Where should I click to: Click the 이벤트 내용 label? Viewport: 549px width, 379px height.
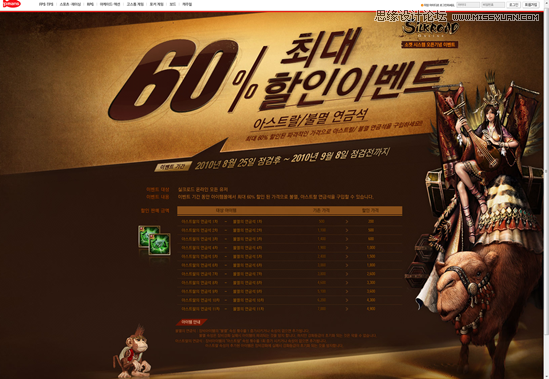[x=158, y=197]
